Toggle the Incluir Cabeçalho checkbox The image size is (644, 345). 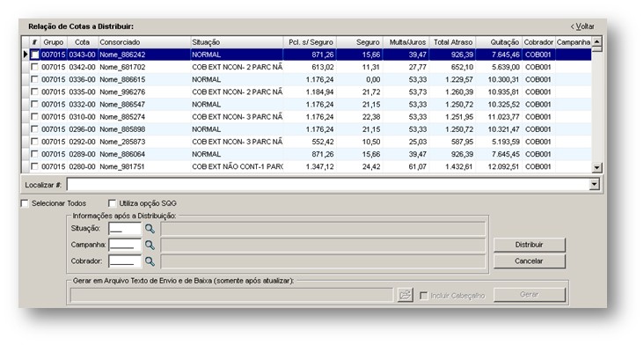(x=423, y=296)
